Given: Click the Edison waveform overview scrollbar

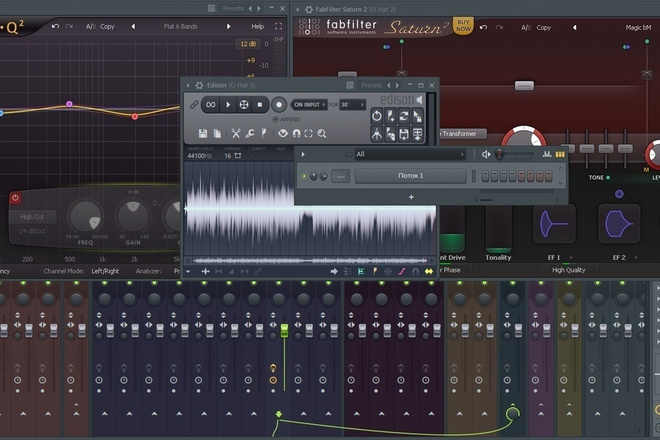Looking at the screenshot, I should point(310,261).
